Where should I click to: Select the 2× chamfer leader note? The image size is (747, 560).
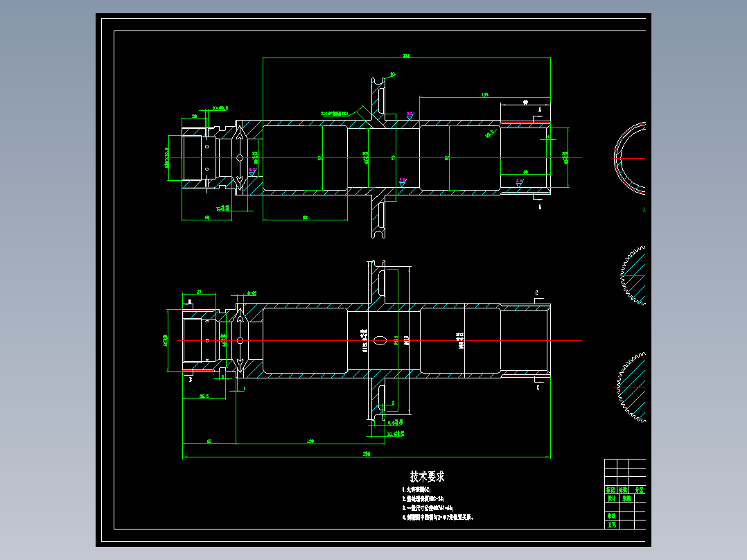click(x=334, y=114)
